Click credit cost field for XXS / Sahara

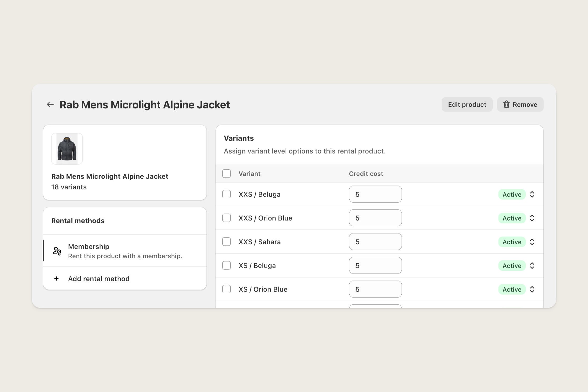point(375,242)
